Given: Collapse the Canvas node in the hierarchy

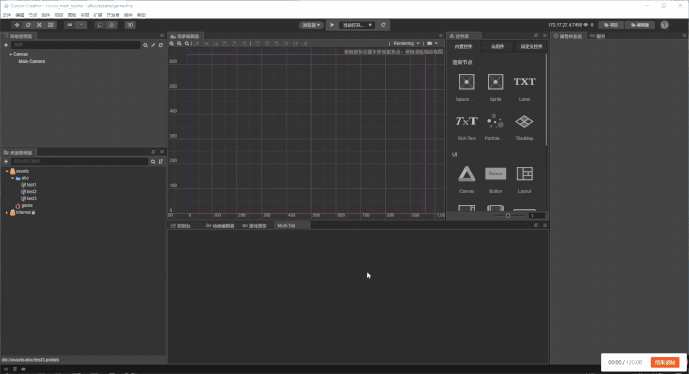Looking at the screenshot, I should (x=11, y=54).
